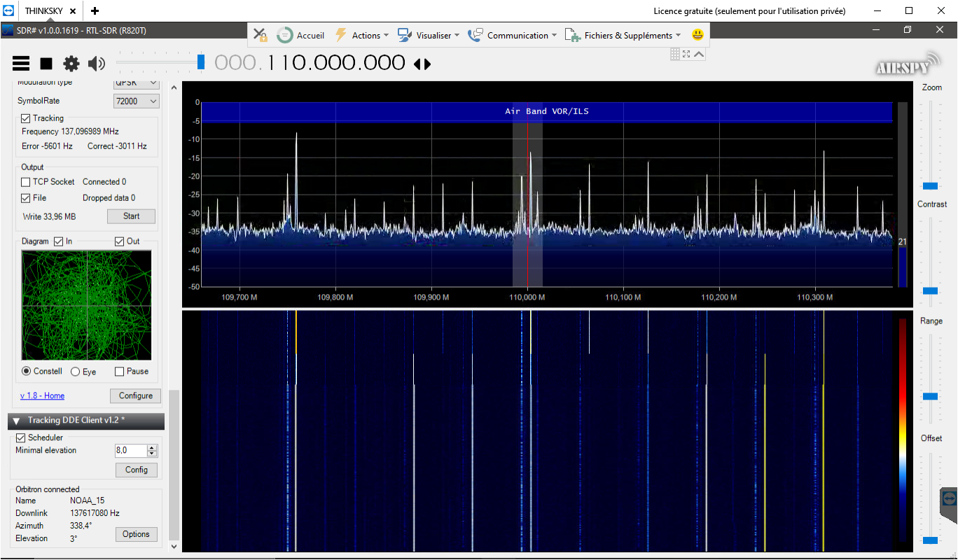Mute audio with the speaker icon
Image resolution: width=958 pixels, height=560 pixels.
tap(97, 64)
